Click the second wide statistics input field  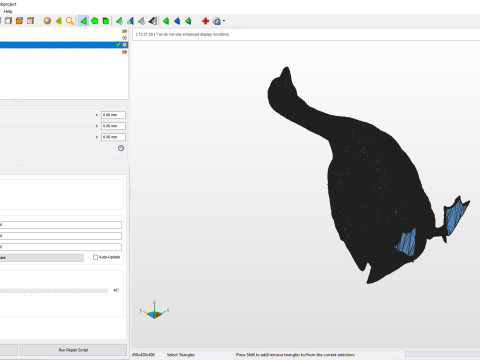click(x=61, y=236)
